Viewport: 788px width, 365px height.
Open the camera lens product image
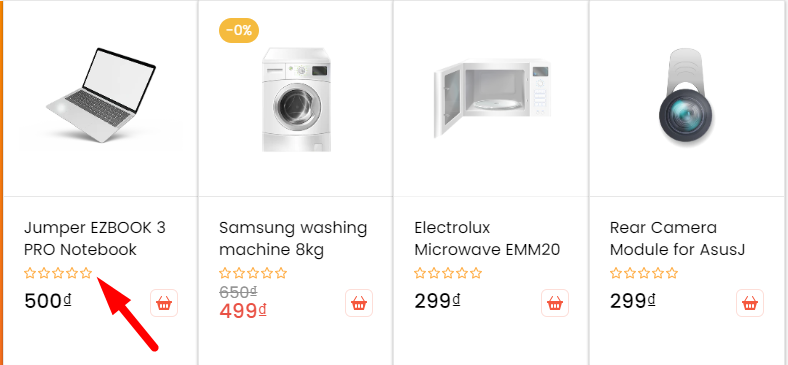686,97
